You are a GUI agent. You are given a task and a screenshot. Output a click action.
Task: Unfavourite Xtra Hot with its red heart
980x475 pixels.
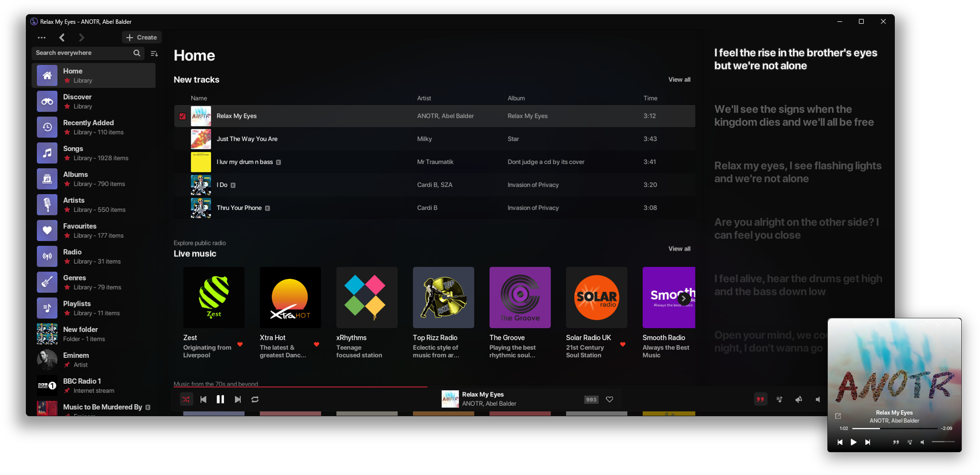[x=317, y=345]
